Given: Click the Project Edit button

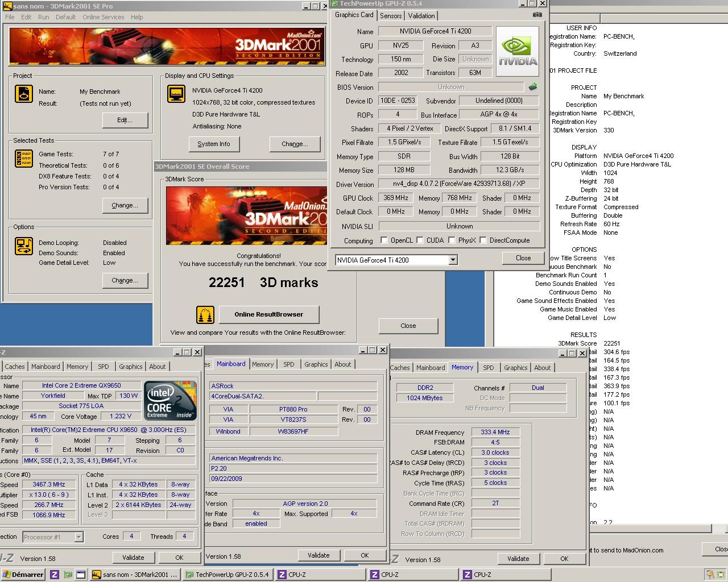Looking at the screenshot, I should 125,120.
